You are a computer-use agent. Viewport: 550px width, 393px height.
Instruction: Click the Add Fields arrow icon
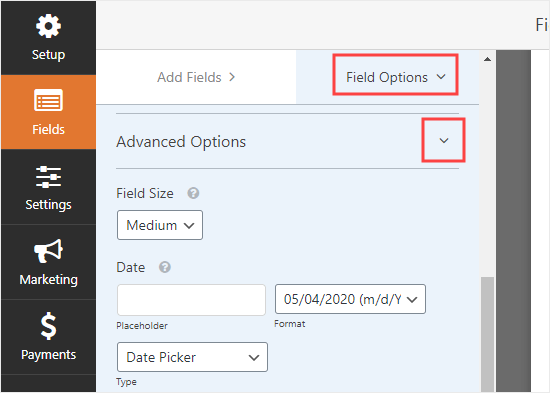[x=232, y=77]
